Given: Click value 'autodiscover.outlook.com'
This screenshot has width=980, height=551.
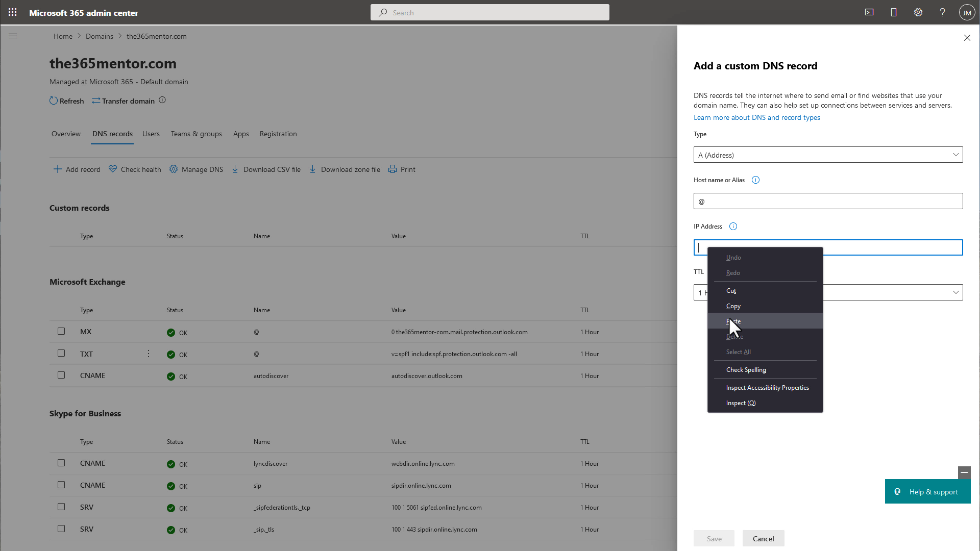Looking at the screenshot, I should tap(427, 376).
